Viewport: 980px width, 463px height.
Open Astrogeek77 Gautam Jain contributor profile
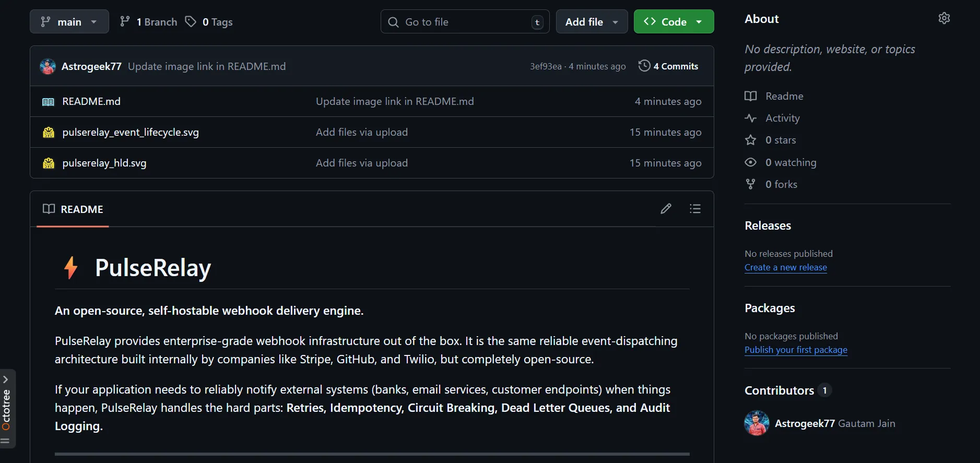point(835,423)
